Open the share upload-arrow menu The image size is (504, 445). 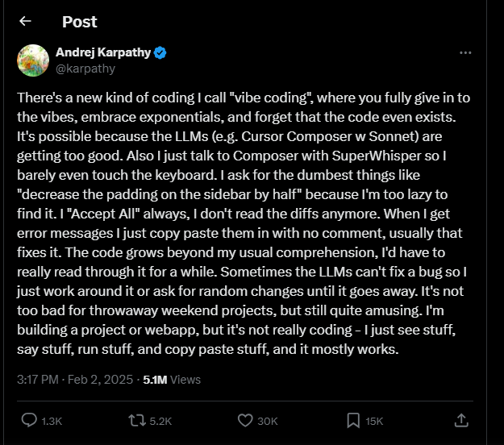click(x=461, y=420)
